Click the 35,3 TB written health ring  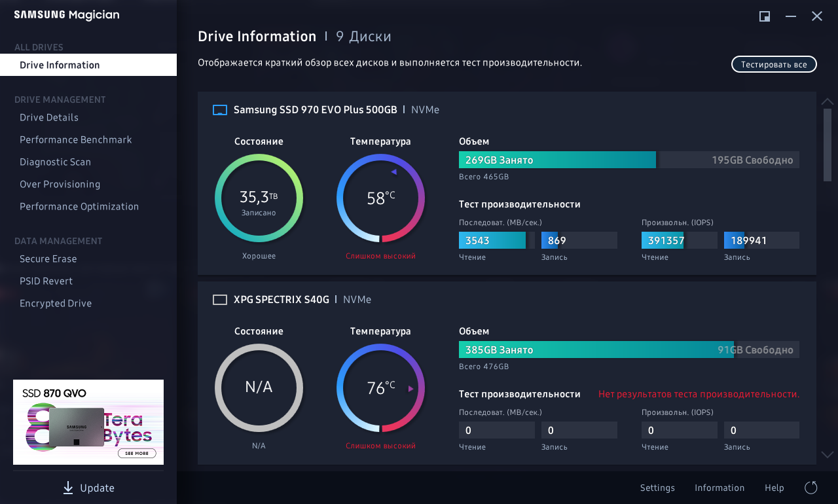tap(259, 198)
